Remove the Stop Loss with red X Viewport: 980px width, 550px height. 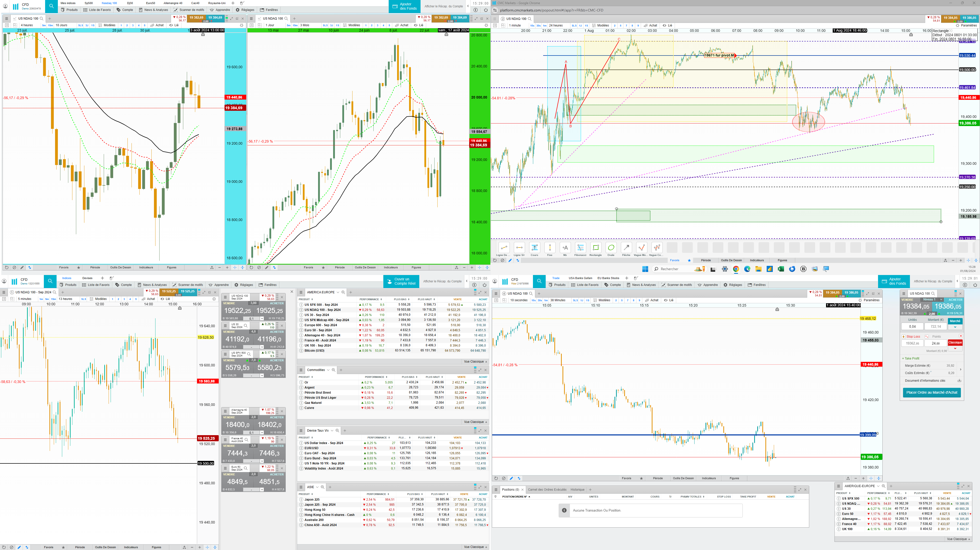961,336
